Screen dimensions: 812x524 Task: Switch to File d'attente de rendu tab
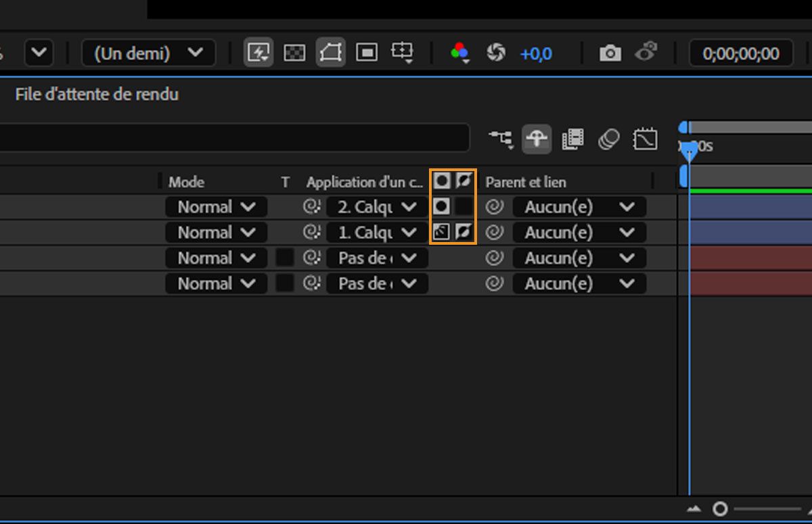click(97, 94)
